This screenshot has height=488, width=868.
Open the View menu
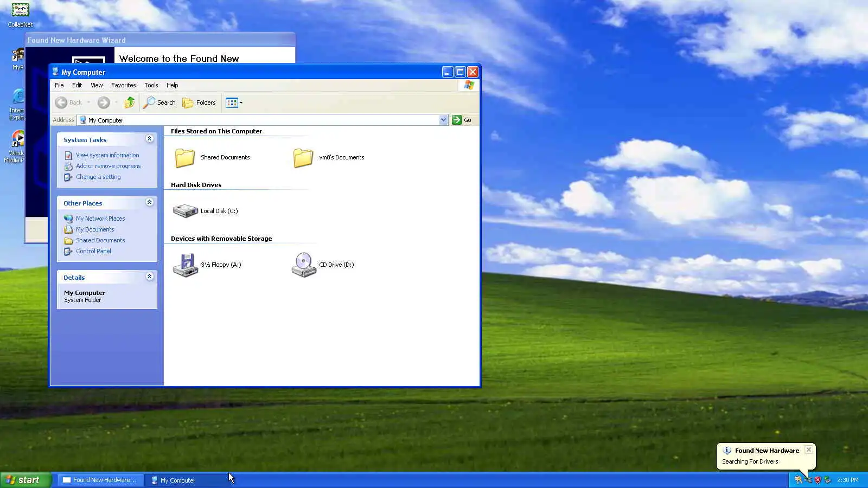[x=97, y=85]
